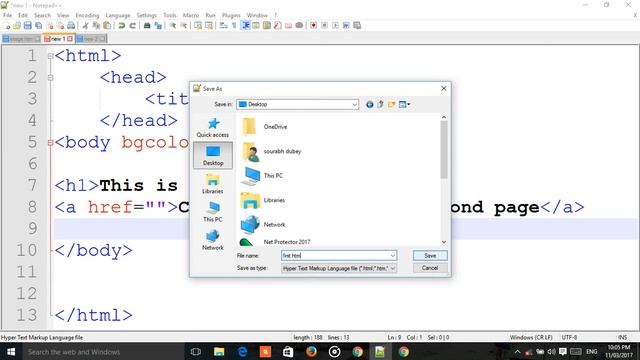Click the file list scrollbar up arrow
Viewport: 640px width, 360px height.
444,118
